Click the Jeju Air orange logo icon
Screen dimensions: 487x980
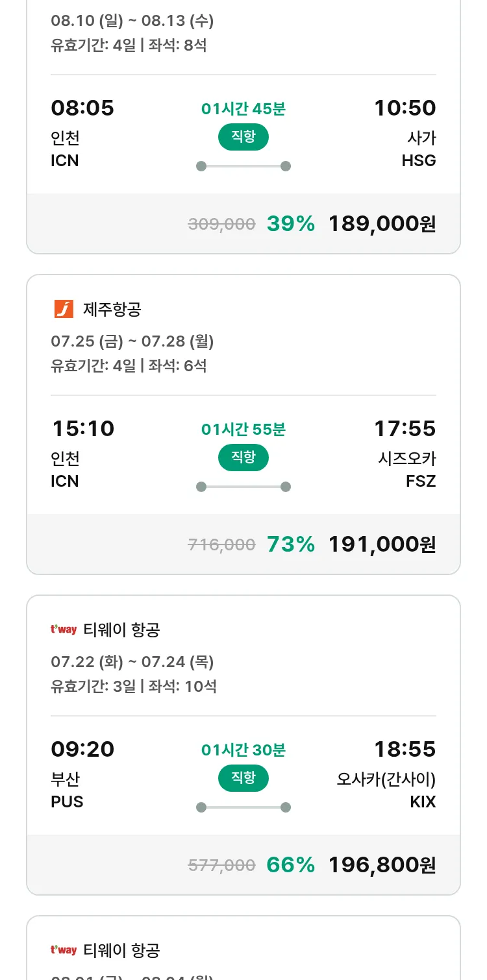click(x=64, y=310)
